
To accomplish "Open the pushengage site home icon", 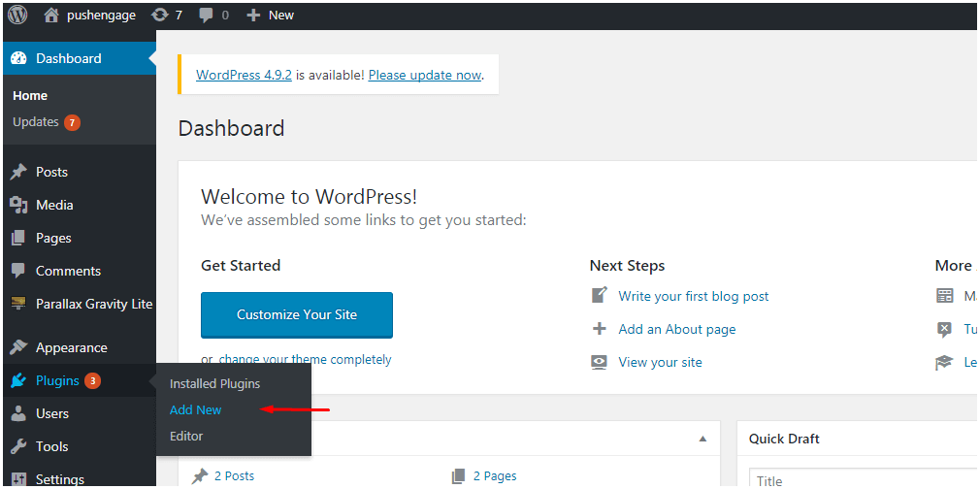I will pyautogui.click(x=51, y=15).
